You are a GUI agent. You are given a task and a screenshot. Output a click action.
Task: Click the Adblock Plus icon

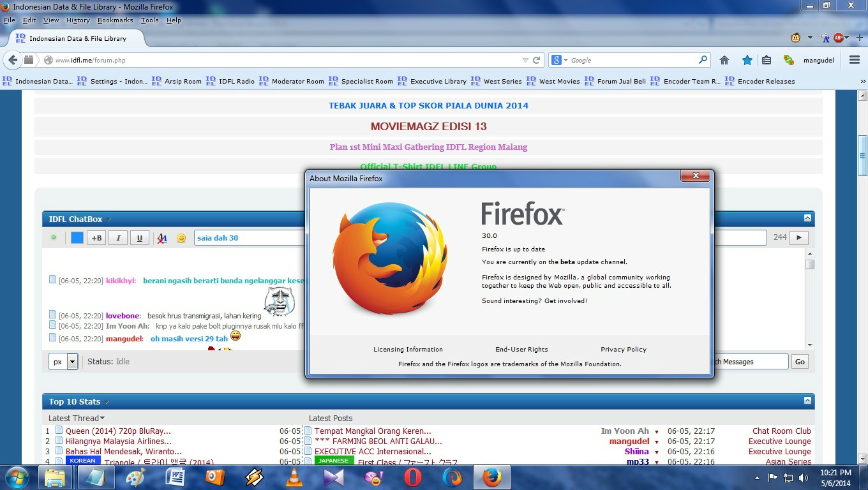click(839, 38)
